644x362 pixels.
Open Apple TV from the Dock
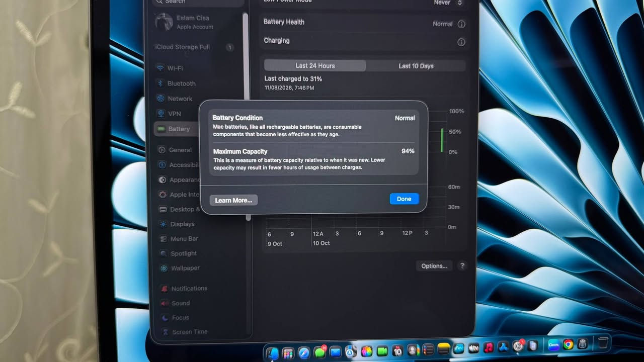473,347
